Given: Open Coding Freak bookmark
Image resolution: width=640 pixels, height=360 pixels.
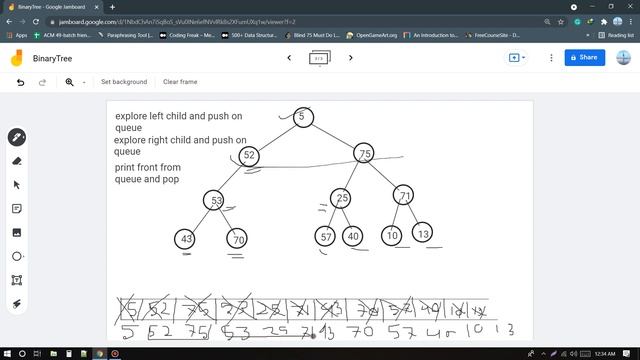Looking at the screenshot, I should coord(187,36).
